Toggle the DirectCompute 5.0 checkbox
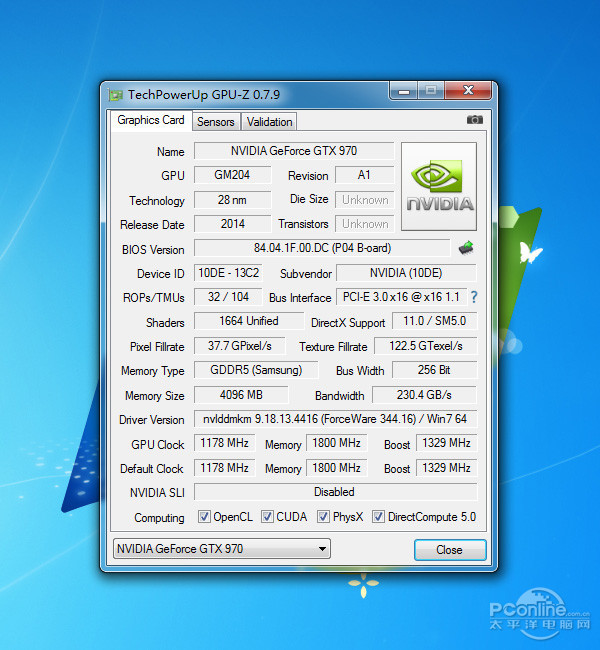600x650 pixels. (378, 517)
